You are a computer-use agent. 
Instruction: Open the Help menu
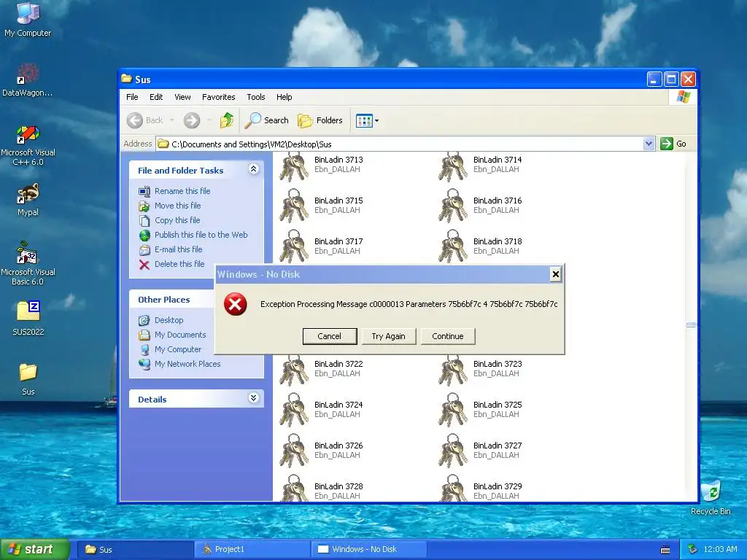point(284,97)
